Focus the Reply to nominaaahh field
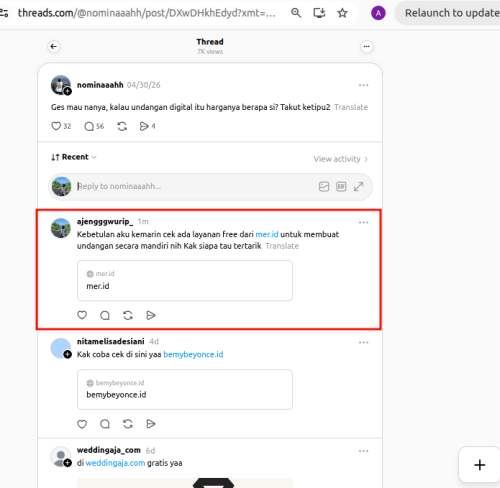Screen dimensions: 500x488 pos(195,186)
